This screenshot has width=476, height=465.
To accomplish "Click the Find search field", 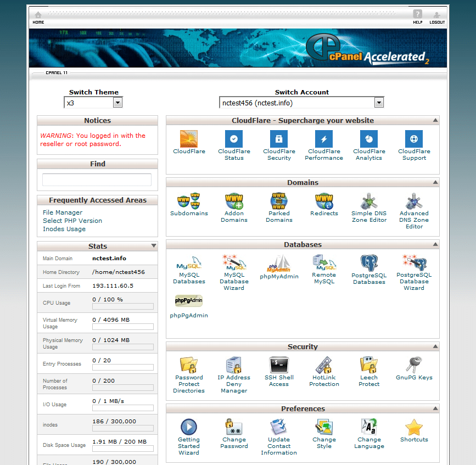I will click(x=97, y=180).
